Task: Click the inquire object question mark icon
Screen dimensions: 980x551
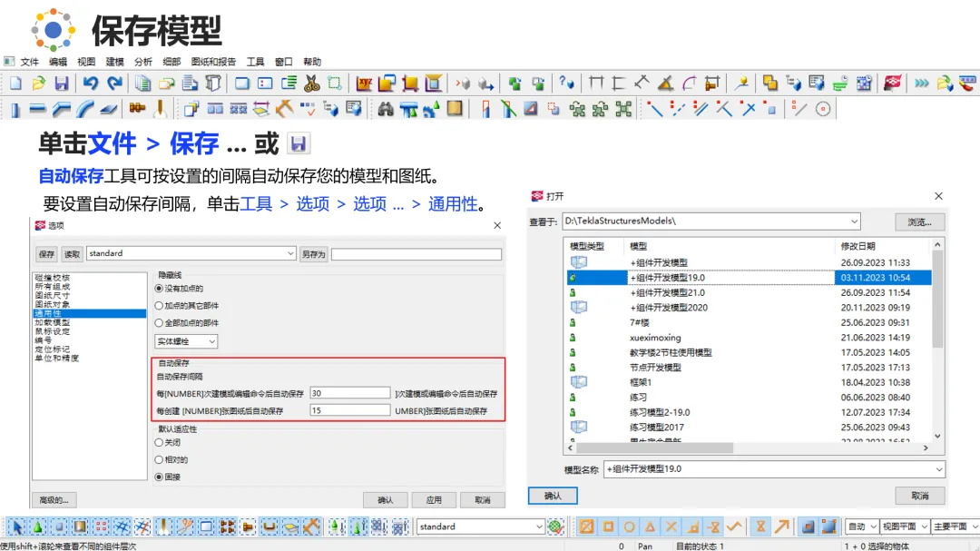Action: [x=565, y=84]
